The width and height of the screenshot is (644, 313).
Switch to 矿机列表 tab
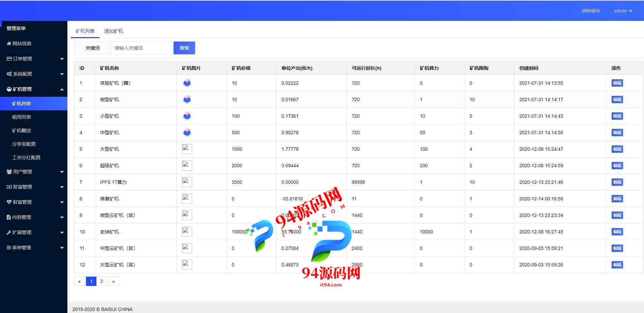(x=85, y=31)
